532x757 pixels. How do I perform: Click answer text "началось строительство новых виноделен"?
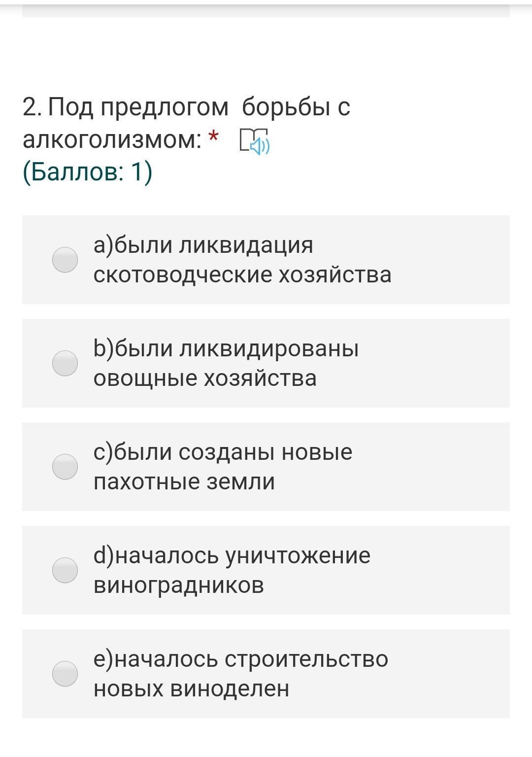240,674
